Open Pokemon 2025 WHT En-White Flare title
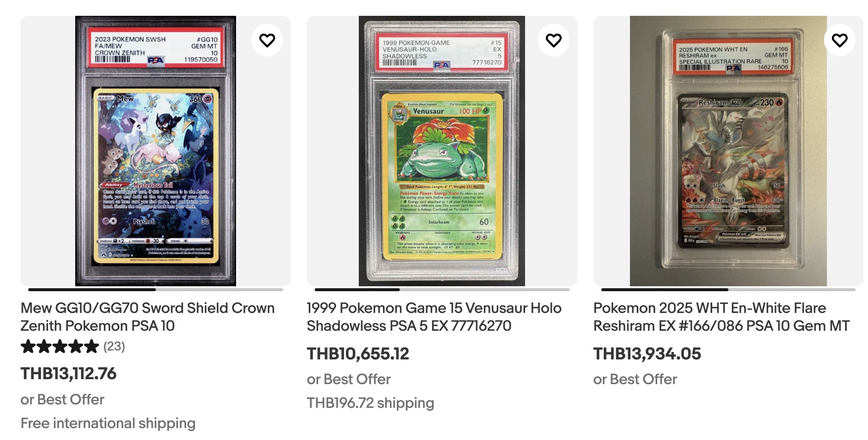The image size is (868, 440). (x=722, y=317)
